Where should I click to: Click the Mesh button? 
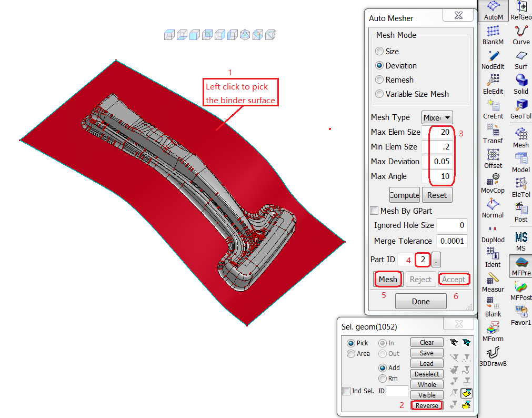click(x=388, y=279)
